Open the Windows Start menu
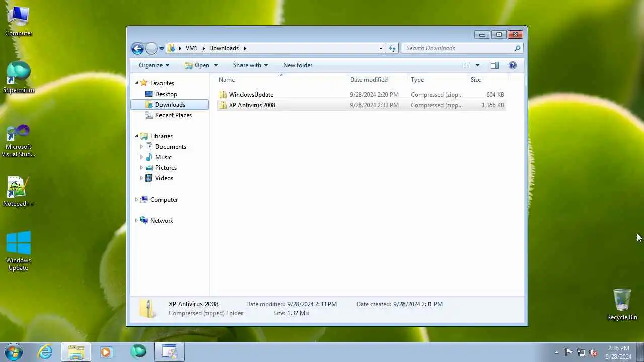Viewport: 644px width, 362px height. (x=14, y=352)
